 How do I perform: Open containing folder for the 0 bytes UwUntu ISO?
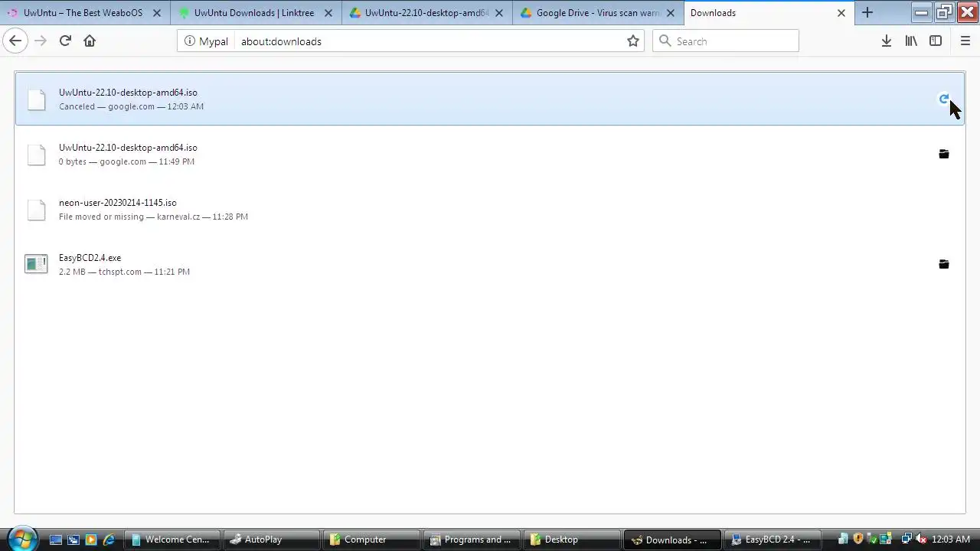943,154
